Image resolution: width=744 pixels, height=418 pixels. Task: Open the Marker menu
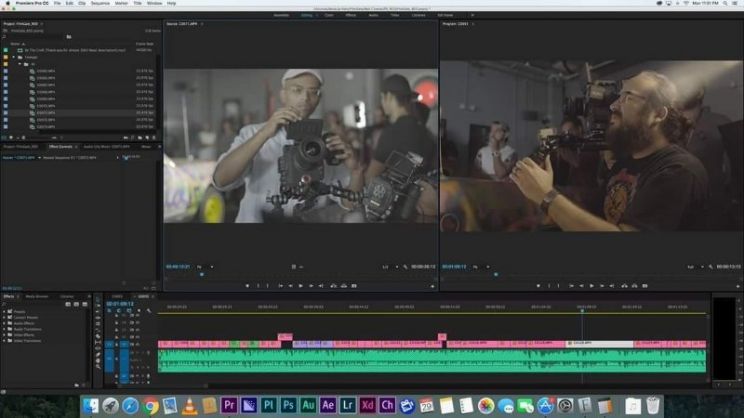point(121,3)
